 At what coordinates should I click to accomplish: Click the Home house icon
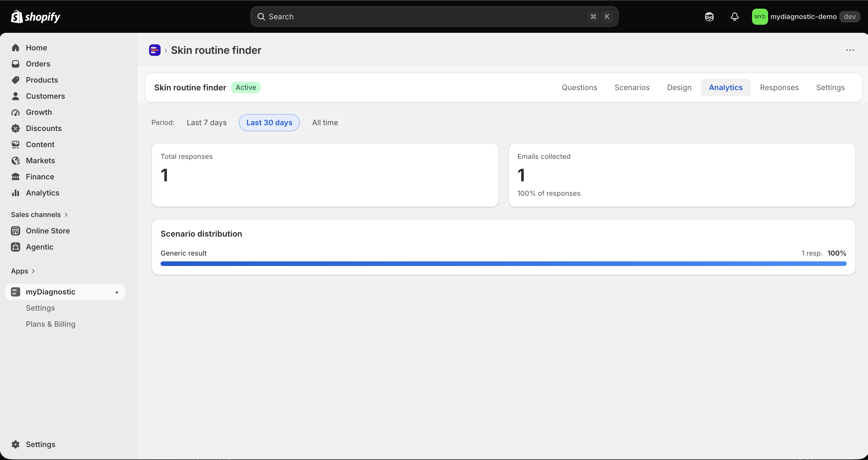coord(16,47)
